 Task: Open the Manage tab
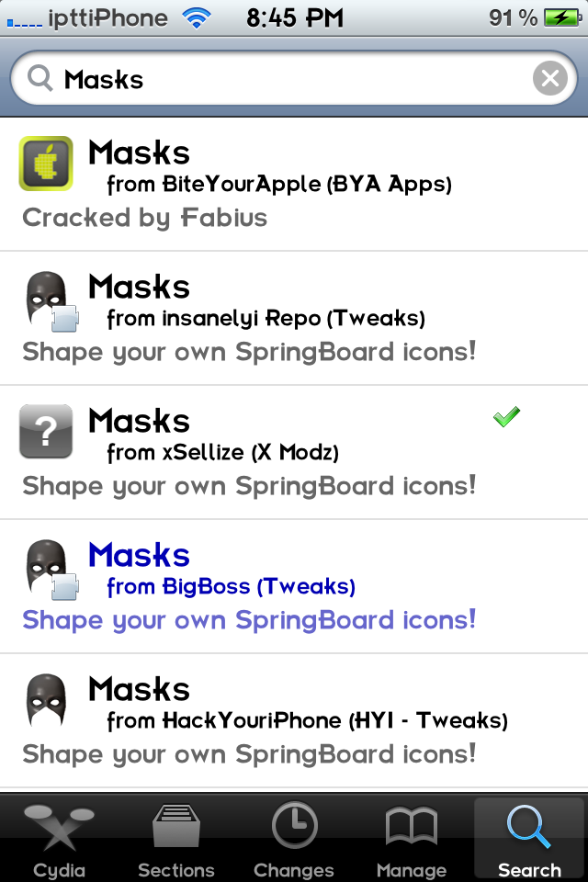click(x=412, y=840)
